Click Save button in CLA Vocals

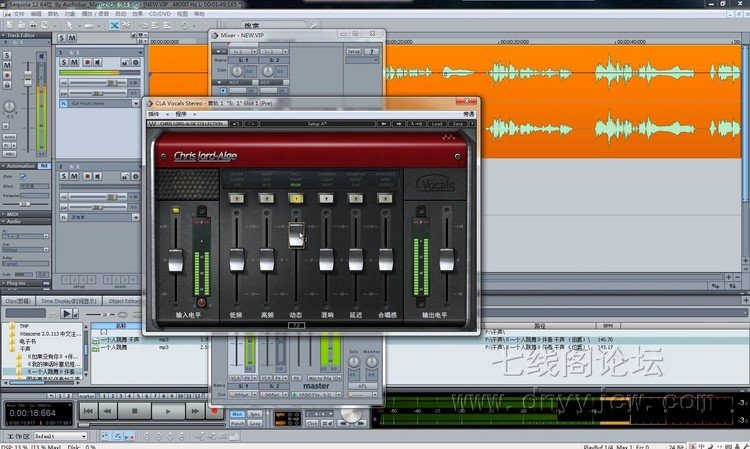tap(458, 124)
